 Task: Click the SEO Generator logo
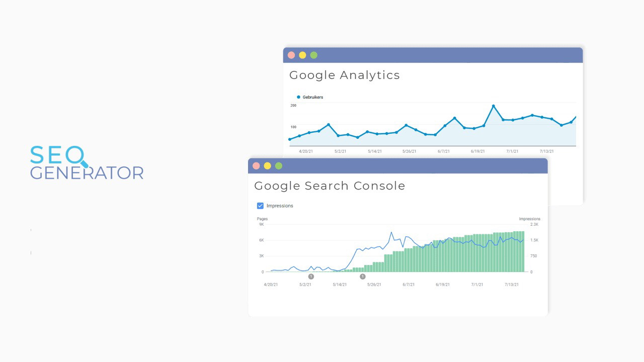coord(87,162)
